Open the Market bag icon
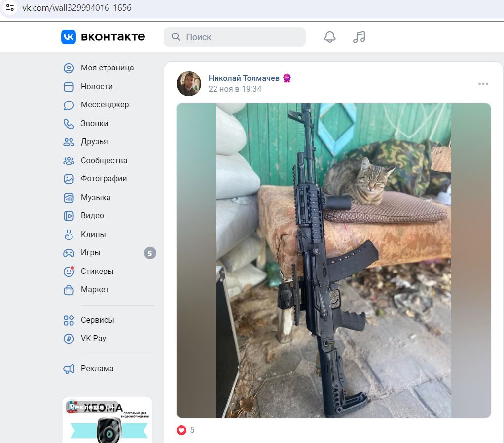504x443 pixels. point(69,290)
